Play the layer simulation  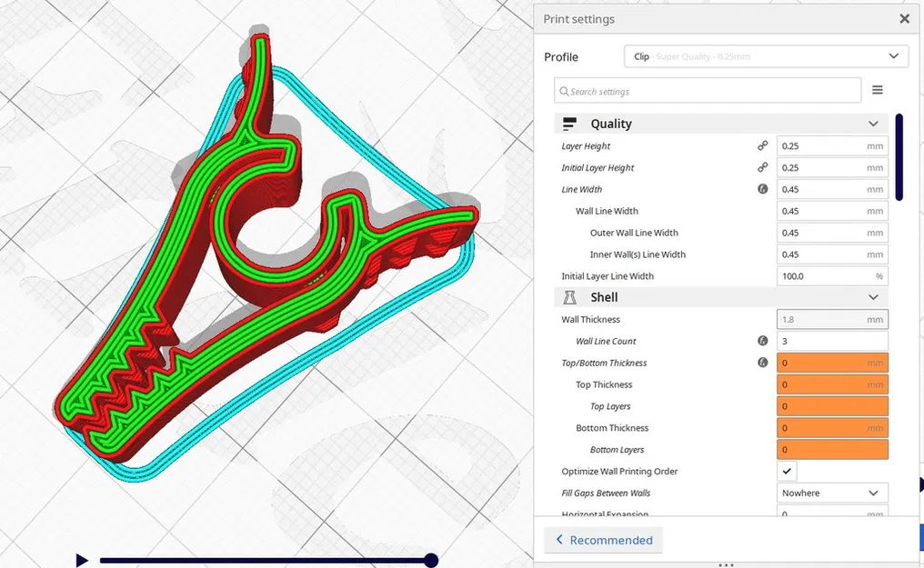(82, 561)
